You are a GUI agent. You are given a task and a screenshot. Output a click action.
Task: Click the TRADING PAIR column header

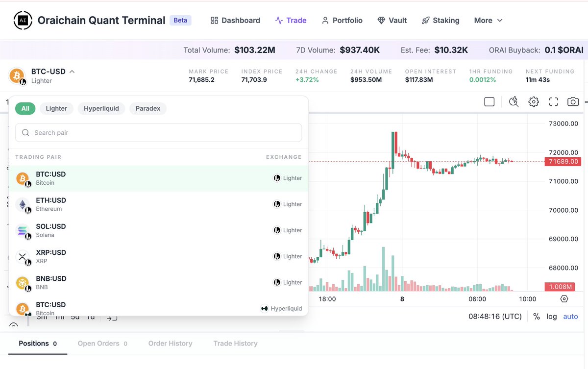(x=38, y=157)
